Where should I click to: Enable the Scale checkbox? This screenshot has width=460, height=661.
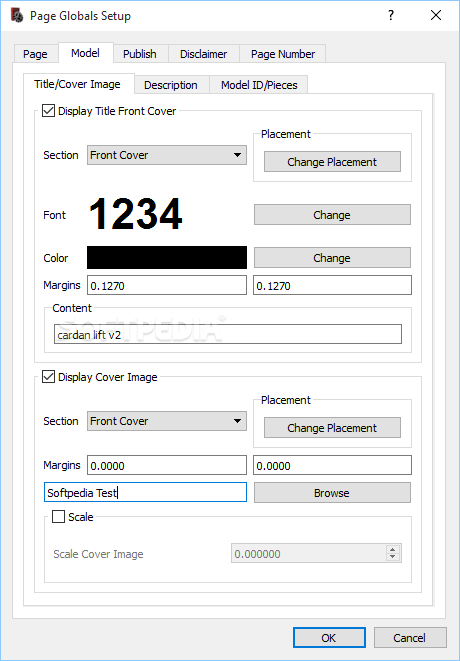point(58,516)
